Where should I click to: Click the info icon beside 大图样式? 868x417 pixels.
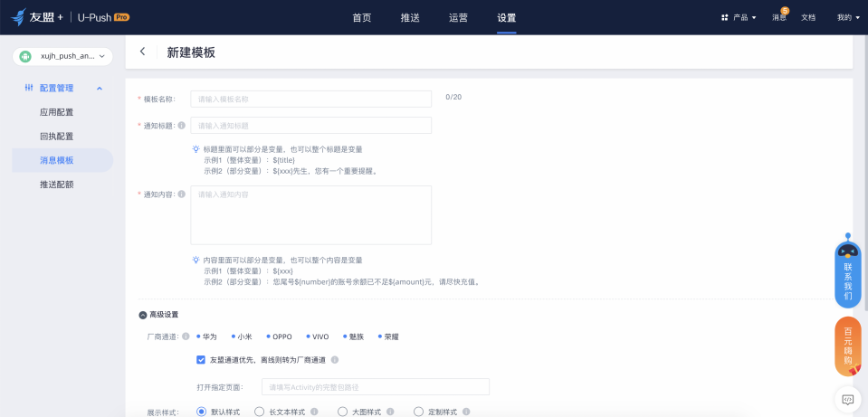pos(390,412)
